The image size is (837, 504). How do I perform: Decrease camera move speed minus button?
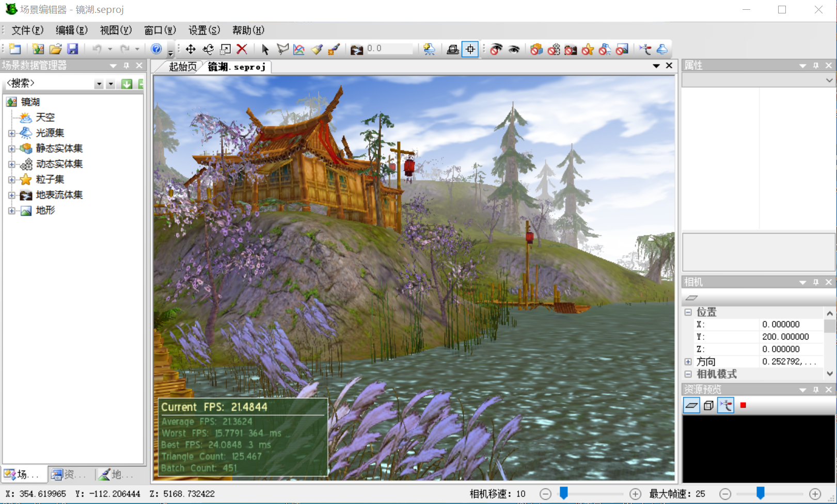point(545,494)
